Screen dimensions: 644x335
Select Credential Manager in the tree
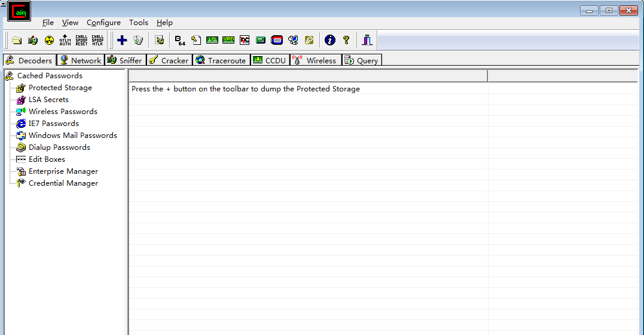(x=63, y=183)
